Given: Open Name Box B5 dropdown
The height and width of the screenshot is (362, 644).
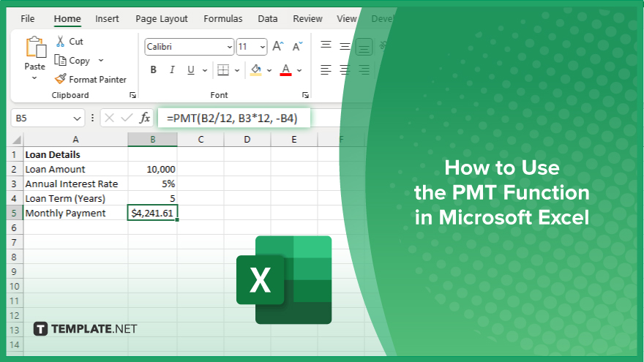Looking at the screenshot, I should click(x=77, y=118).
